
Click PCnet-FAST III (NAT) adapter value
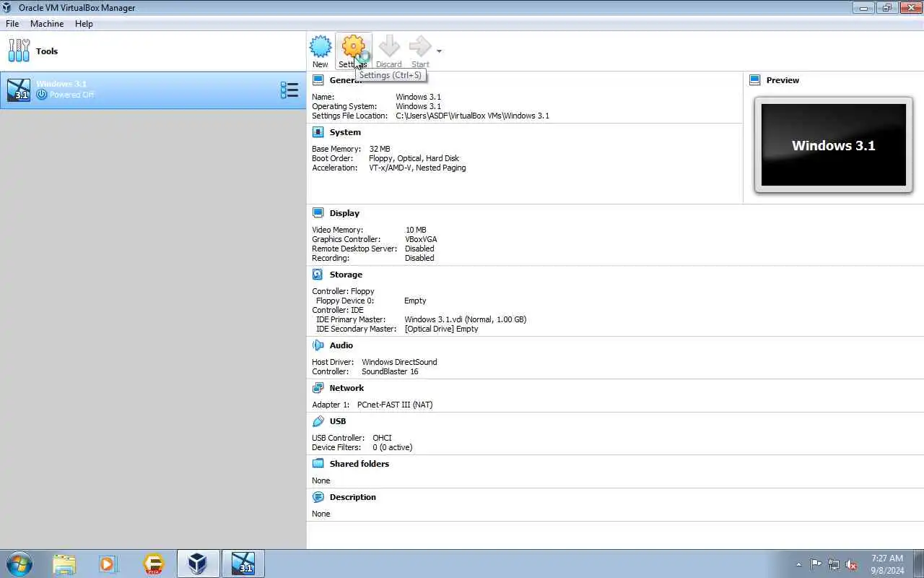(x=395, y=405)
